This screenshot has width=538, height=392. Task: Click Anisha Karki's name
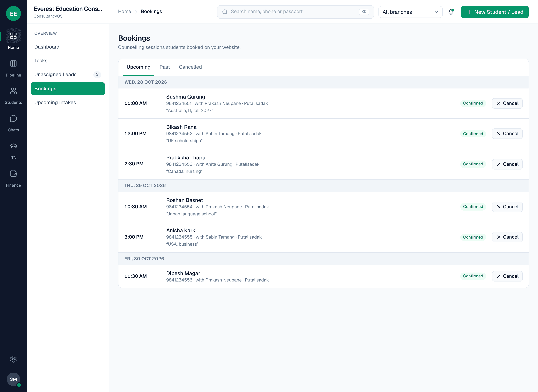[x=181, y=230]
